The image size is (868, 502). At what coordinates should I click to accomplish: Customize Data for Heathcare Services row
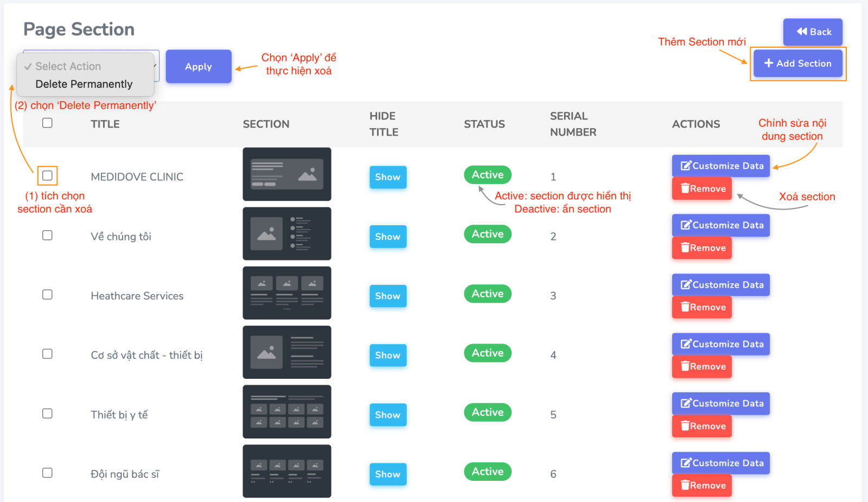tap(721, 285)
